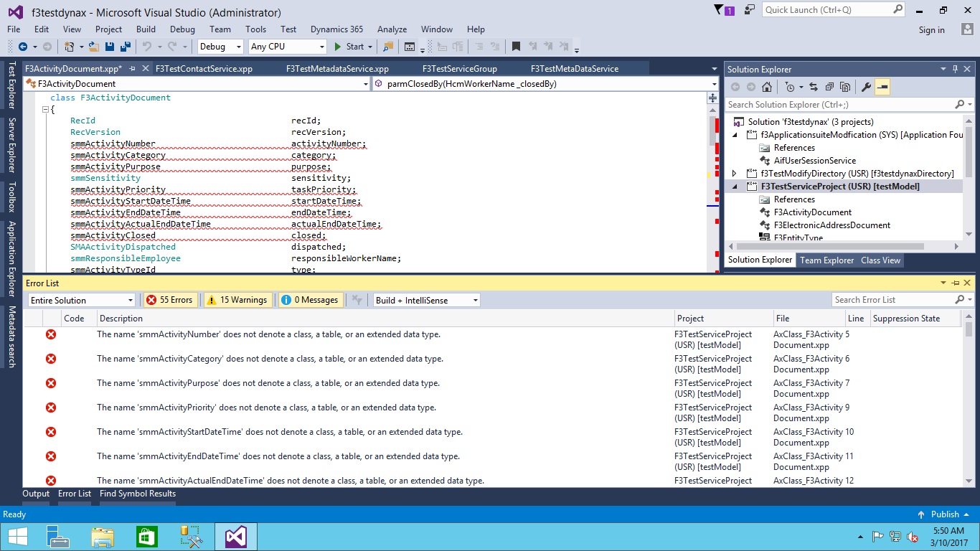Toggle Preview Selected Items in Solution Explorer
The image size is (980, 551).
882,87
